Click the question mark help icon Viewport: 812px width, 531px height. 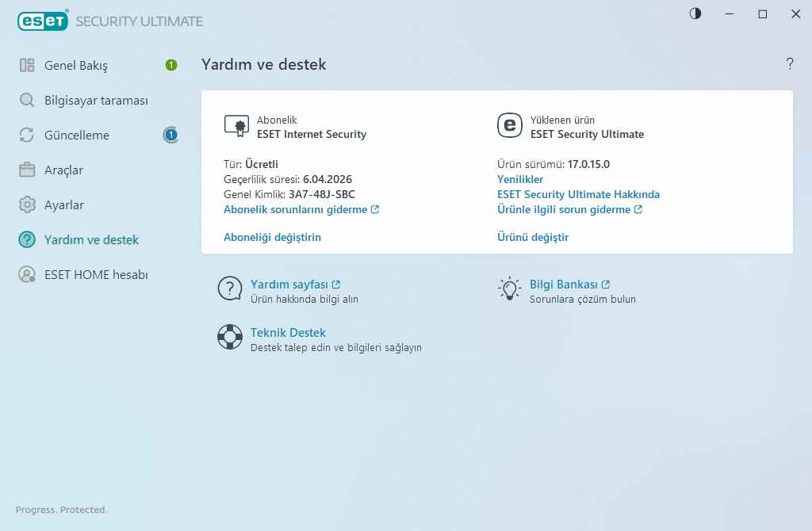point(790,64)
